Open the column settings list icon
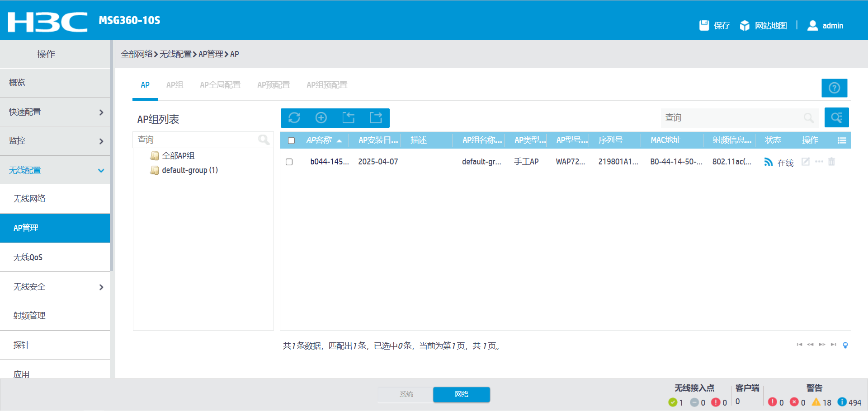This screenshot has width=868, height=411. (842, 140)
